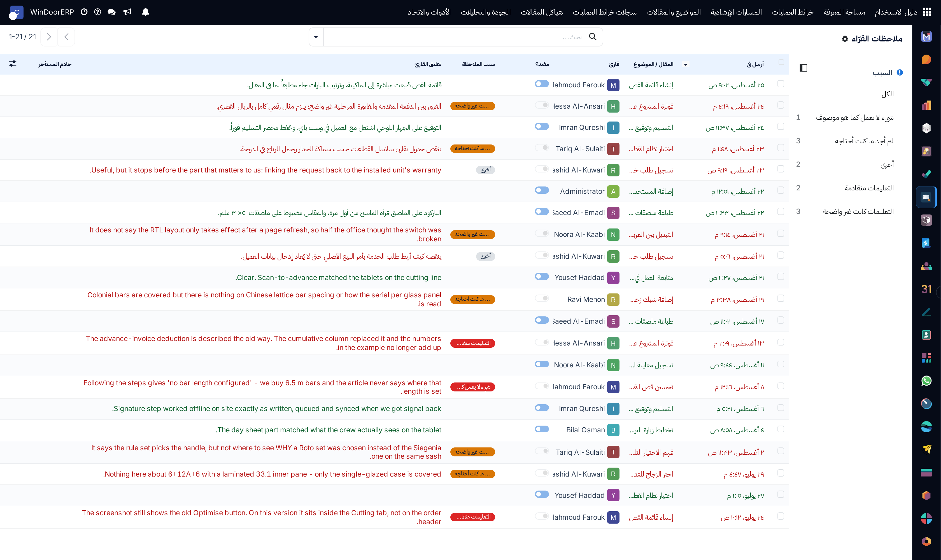Open the apps grid launcher icon

(927, 12)
